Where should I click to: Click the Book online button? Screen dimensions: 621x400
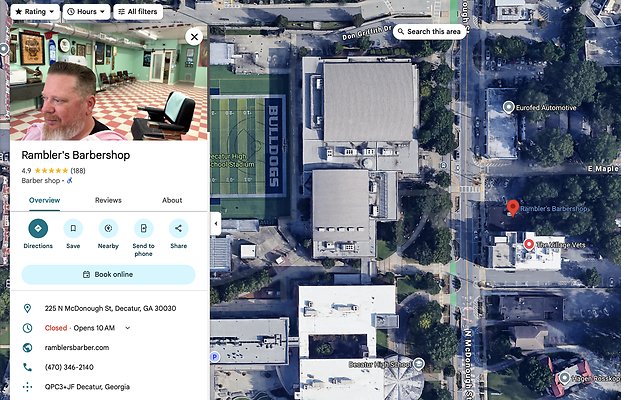pyautogui.click(x=108, y=275)
